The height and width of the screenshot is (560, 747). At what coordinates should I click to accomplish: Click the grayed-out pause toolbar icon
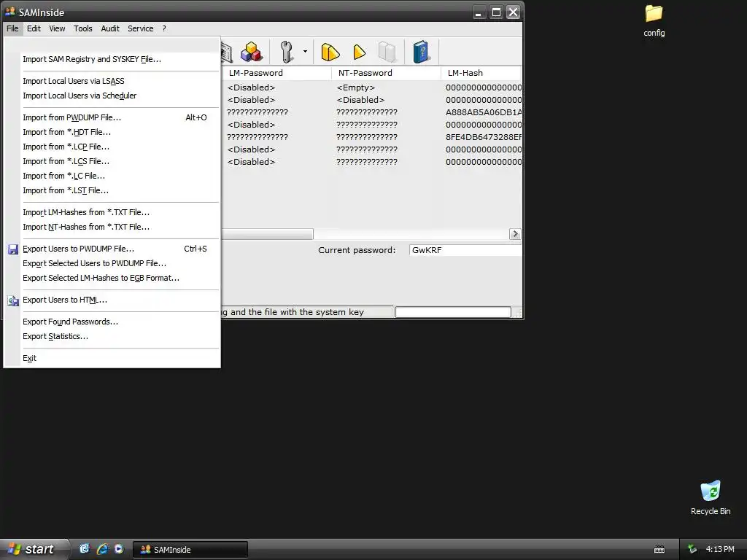(x=387, y=52)
